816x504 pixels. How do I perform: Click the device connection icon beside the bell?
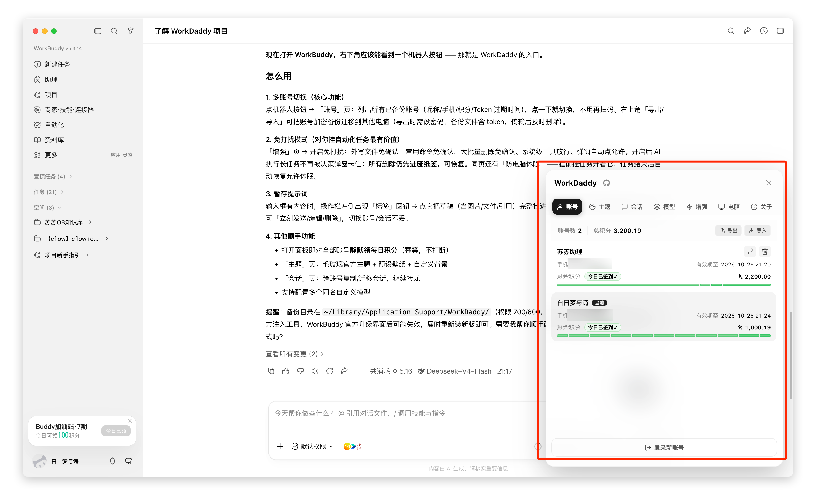point(129,461)
